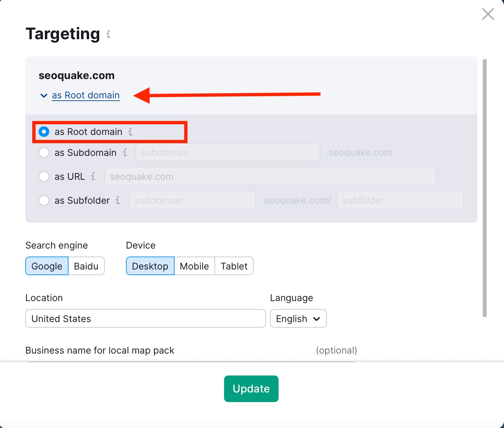Click the info icon beside as Subdomain
The image size is (504, 428).
[x=125, y=153]
